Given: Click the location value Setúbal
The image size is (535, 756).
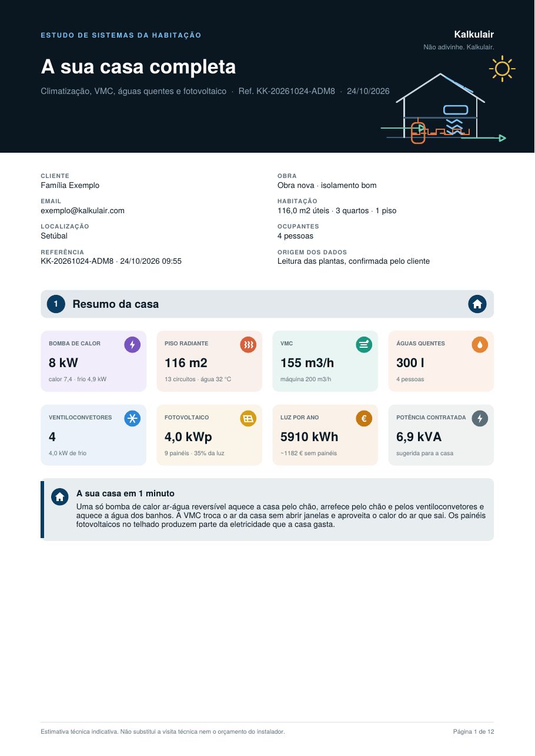Looking at the screenshot, I should [x=54, y=236].
